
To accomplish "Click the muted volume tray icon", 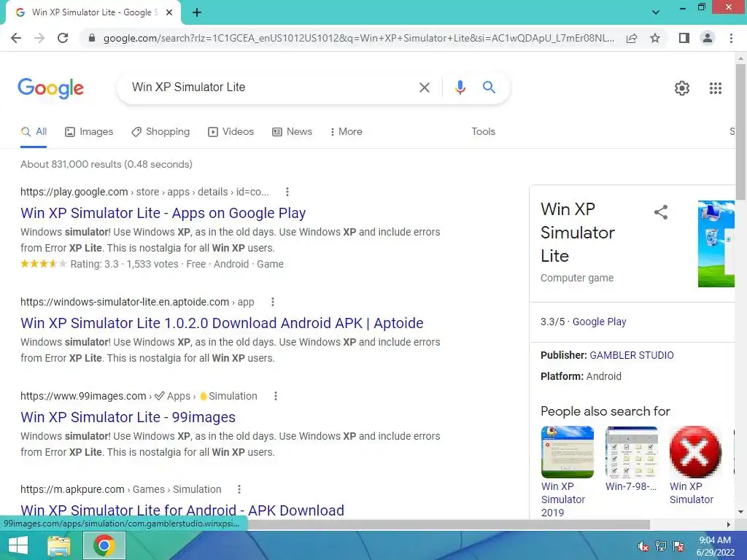I will coord(643,546).
